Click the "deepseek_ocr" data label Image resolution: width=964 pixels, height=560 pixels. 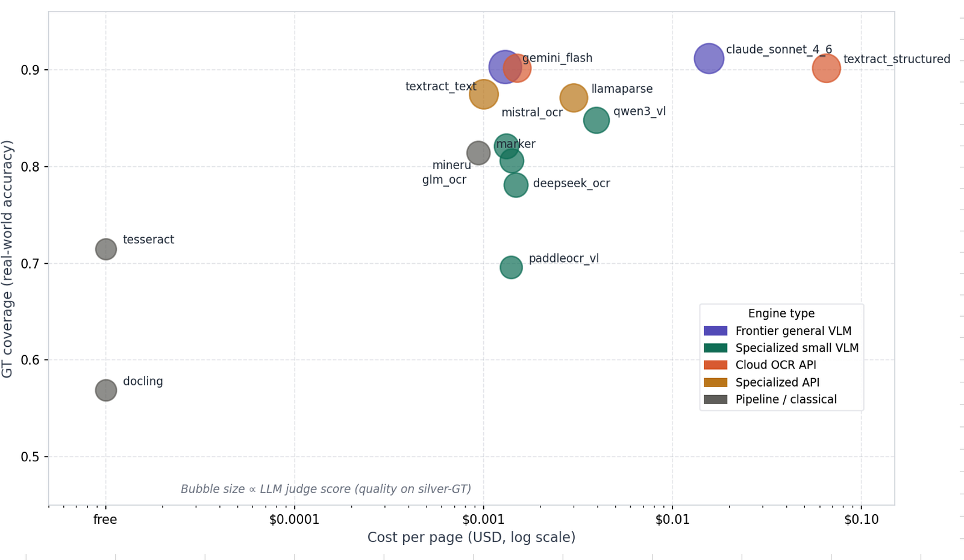571,183
